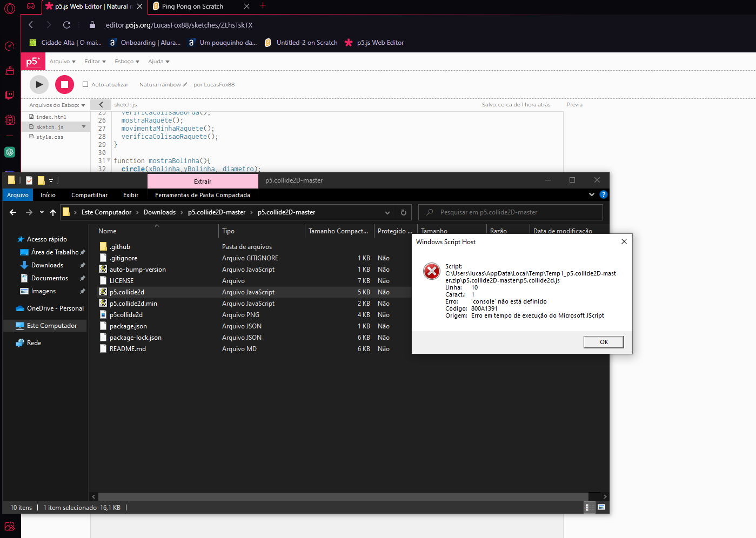This screenshot has width=756, height=538.
Task: Open Arquivo tab in File Explorer
Action: click(18, 195)
